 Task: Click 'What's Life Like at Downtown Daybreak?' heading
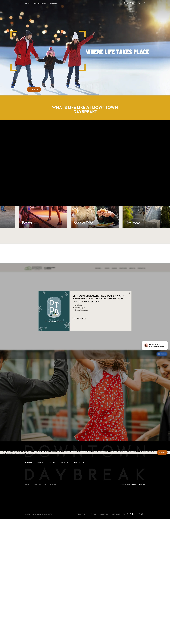[x=85, y=110]
